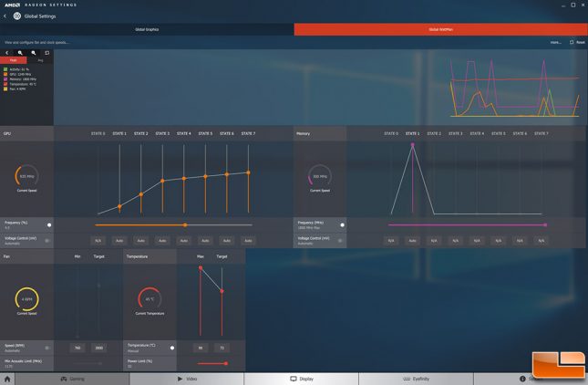Click the GPU STATE 6 column header
The image size is (588, 385).
click(x=227, y=133)
